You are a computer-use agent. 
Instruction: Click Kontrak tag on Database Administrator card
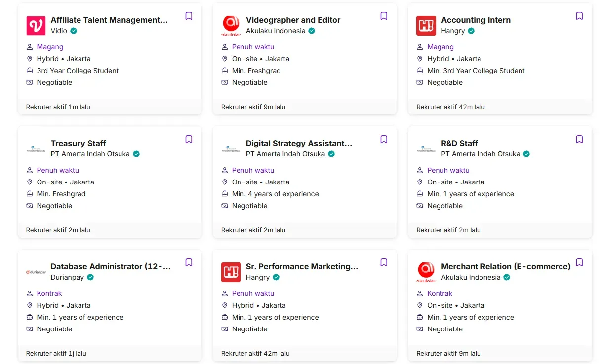(49, 293)
